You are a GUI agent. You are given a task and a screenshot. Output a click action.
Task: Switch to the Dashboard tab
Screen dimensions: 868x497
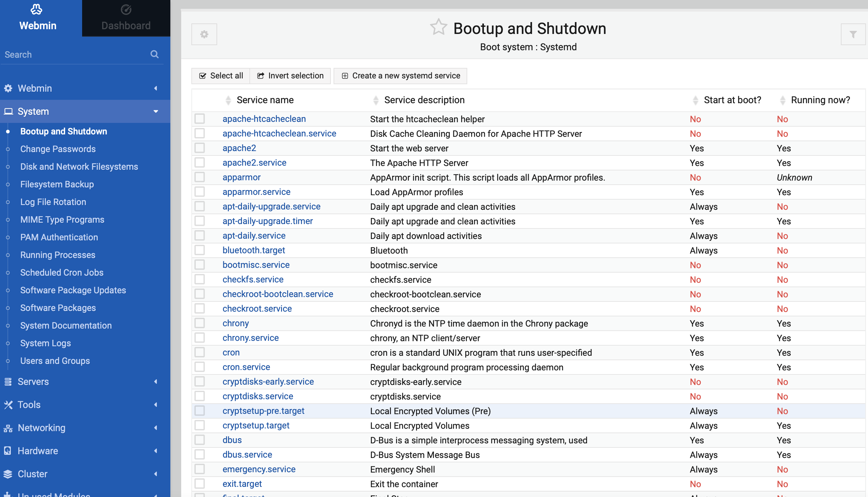[x=126, y=18]
